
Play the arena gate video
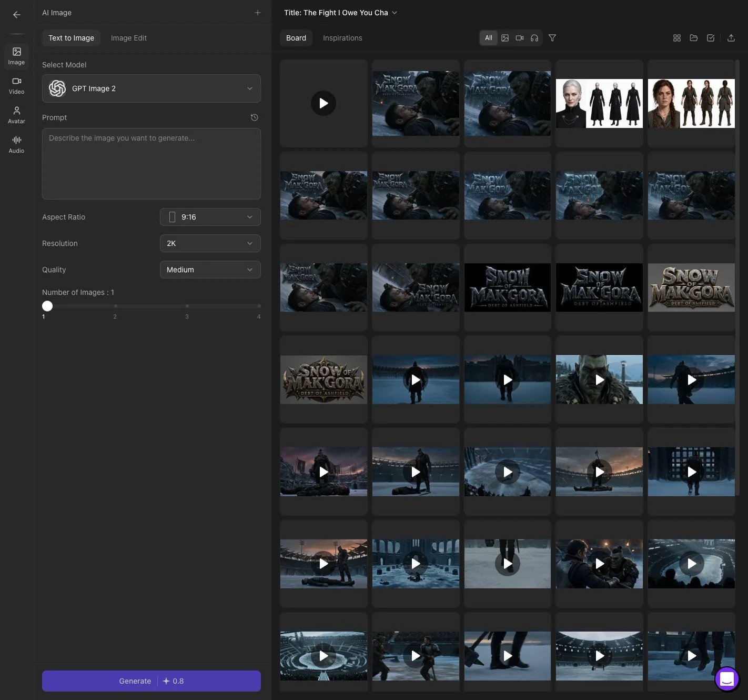click(691, 472)
